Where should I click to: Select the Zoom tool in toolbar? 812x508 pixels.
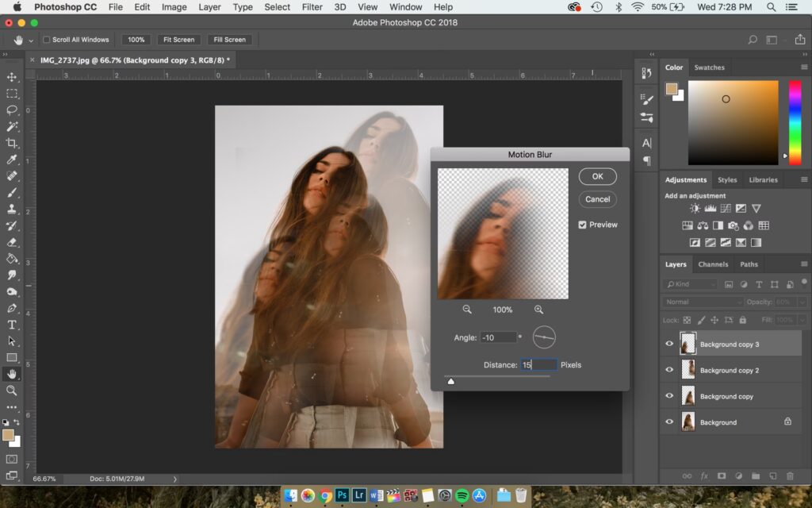(x=12, y=391)
